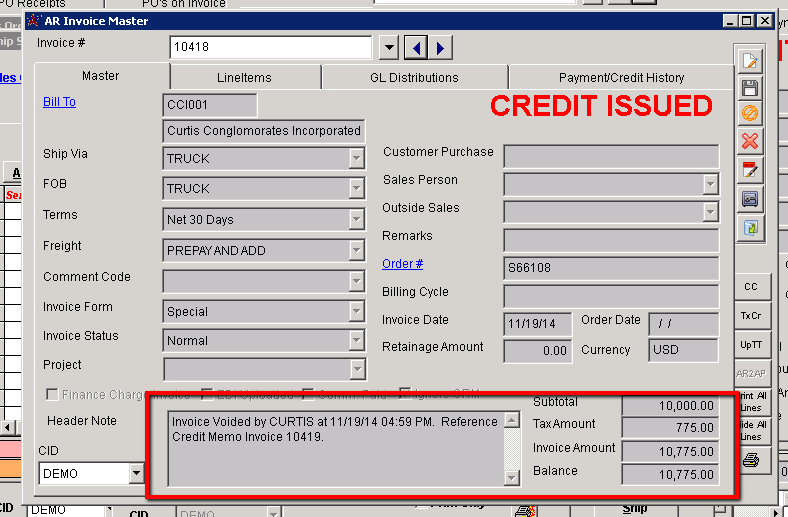Toggle the EDI Uploaded checkbox
This screenshot has width=788, height=517.
208,395
